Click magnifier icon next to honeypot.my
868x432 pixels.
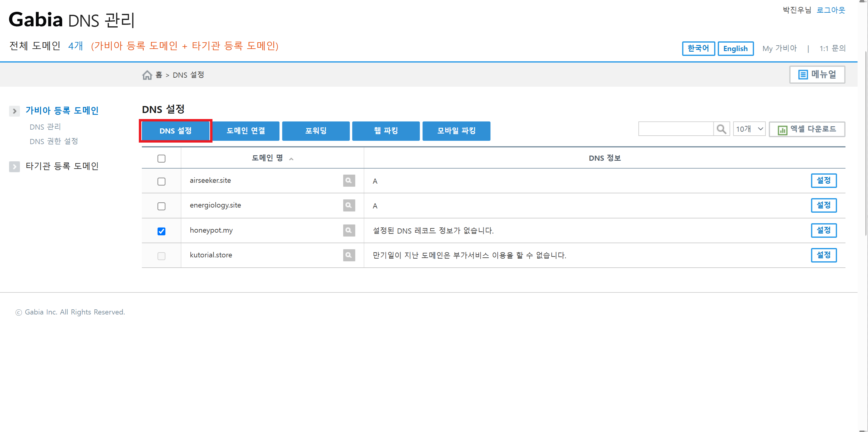pyautogui.click(x=349, y=230)
